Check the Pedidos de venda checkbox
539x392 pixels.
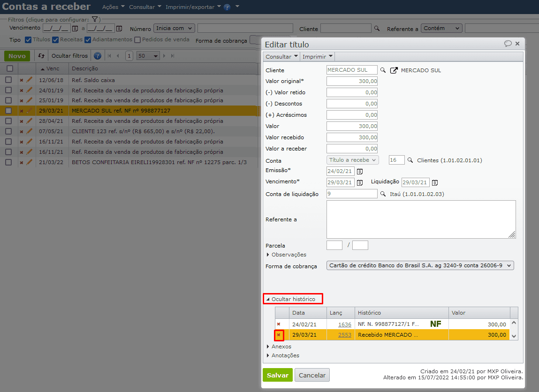[137, 40]
